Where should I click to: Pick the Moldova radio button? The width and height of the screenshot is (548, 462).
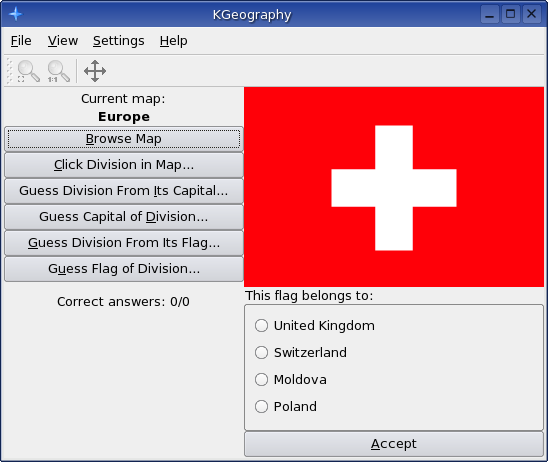click(x=291, y=379)
